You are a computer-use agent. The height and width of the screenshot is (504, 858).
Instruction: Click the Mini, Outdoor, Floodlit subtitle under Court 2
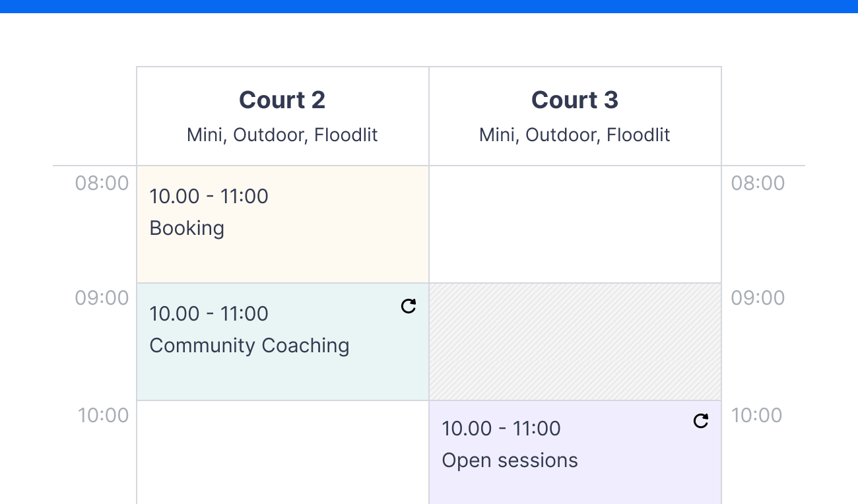[x=281, y=135]
